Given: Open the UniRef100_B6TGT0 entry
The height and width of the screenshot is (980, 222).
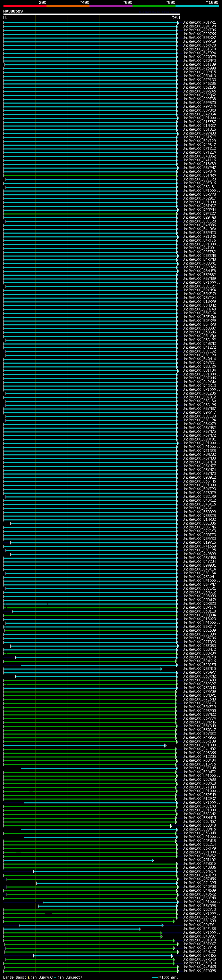Looking at the screenshot, I should [199, 49].
